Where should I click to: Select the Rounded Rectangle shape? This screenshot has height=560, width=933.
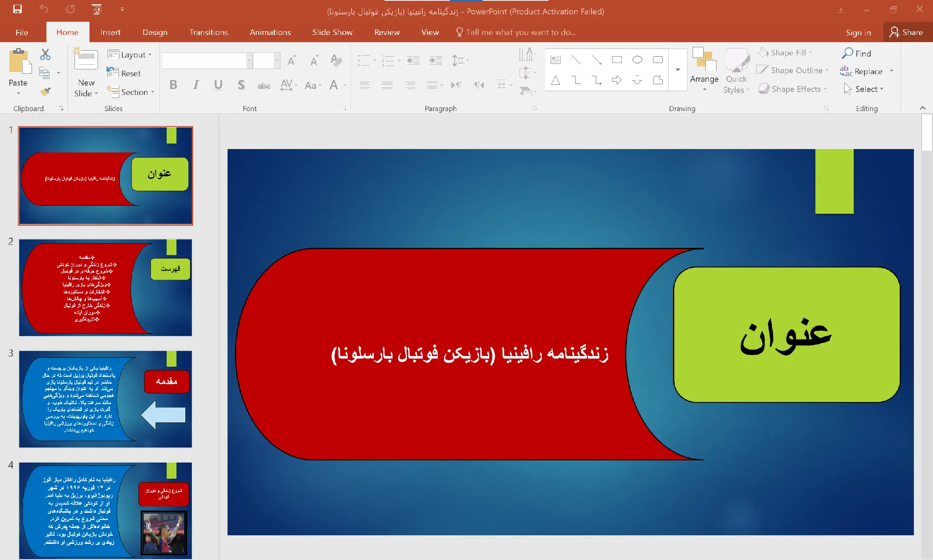pos(658,60)
